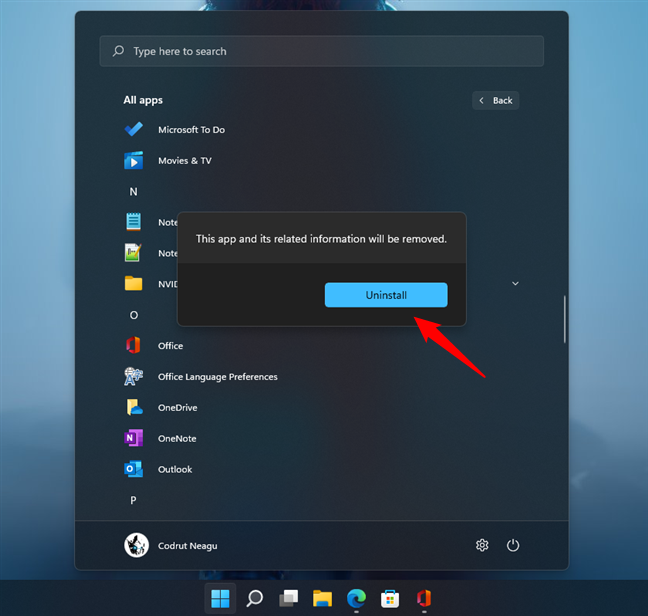Open Office app from the taskbar
The image size is (648, 616).
(x=424, y=598)
